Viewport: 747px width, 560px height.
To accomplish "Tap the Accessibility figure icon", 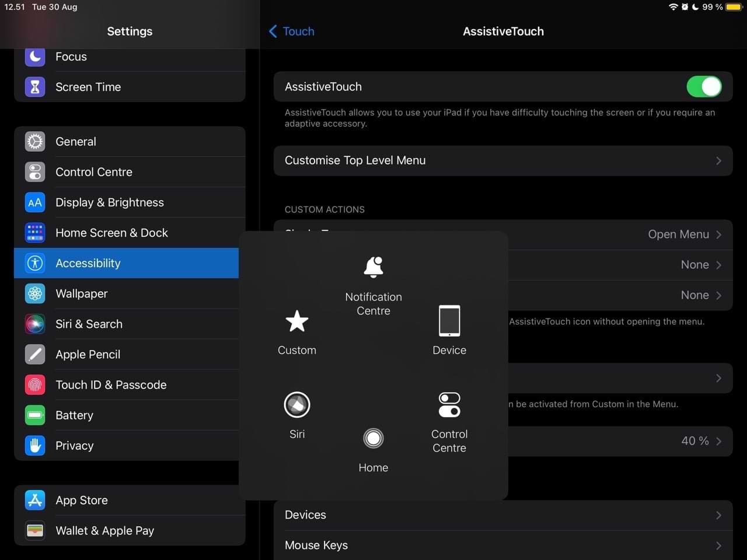I will point(35,263).
